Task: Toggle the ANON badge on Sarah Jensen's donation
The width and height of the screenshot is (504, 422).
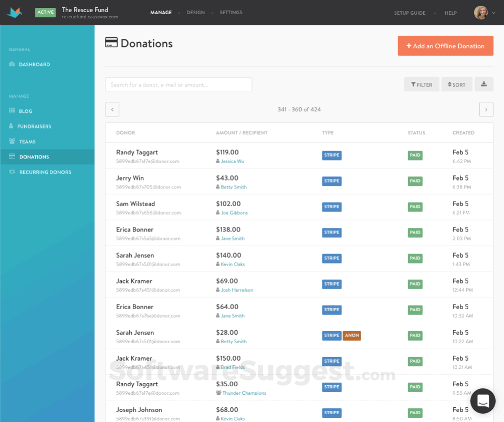Action: 351,335
